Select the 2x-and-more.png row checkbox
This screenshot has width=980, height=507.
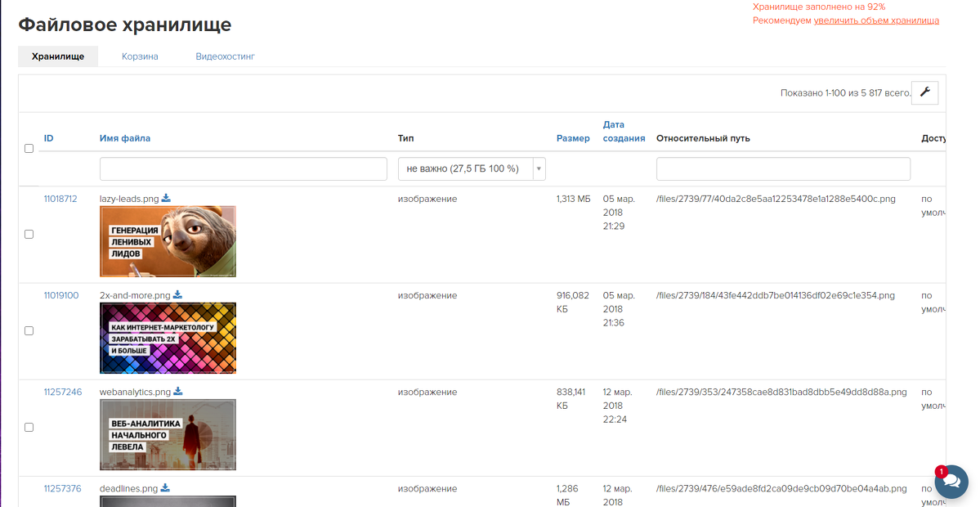pos(29,330)
